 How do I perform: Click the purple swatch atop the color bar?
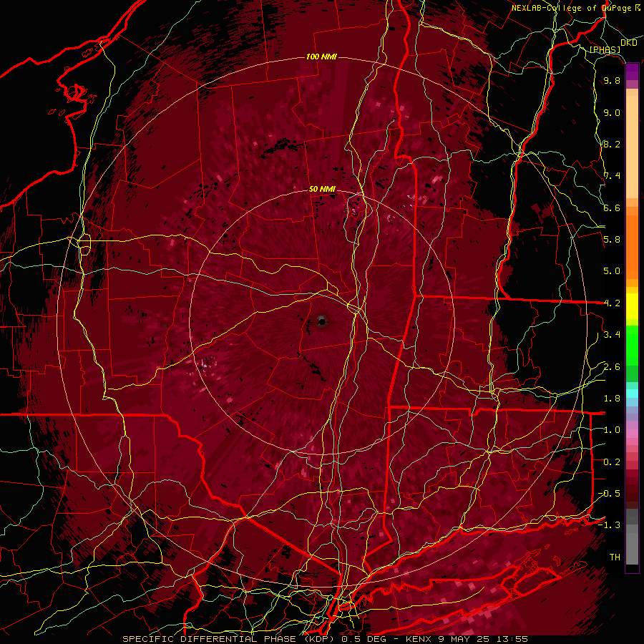(x=632, y=72)
